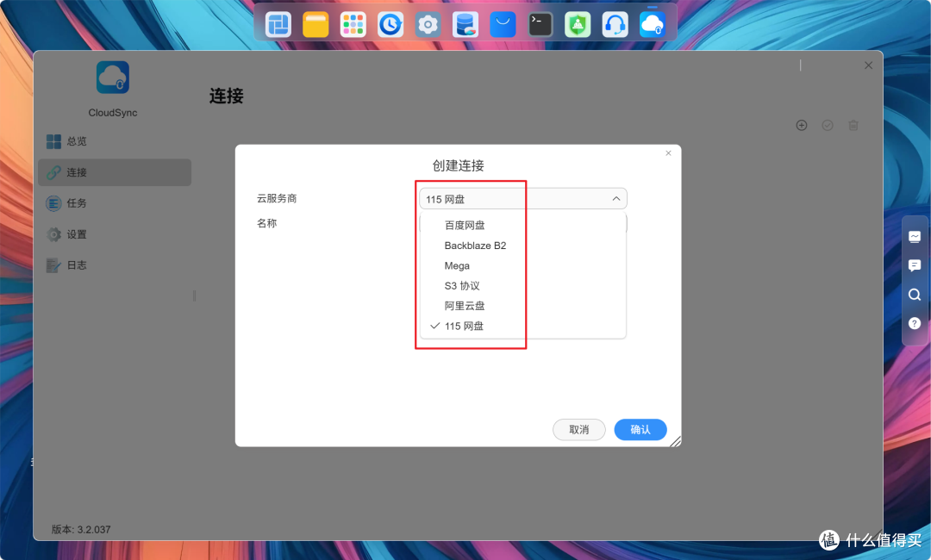
Task: Choose Mega from the provider list
Action: pos(523,265)
